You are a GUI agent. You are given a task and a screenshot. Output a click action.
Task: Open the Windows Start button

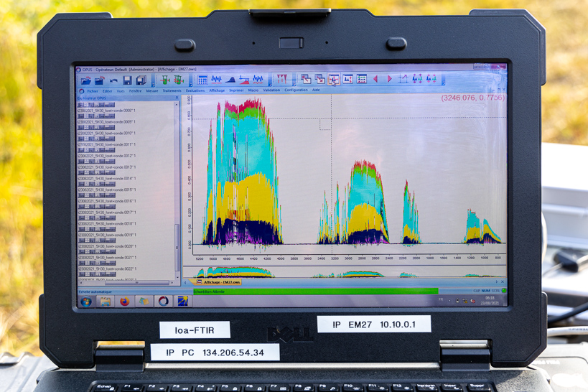(86, 302)
